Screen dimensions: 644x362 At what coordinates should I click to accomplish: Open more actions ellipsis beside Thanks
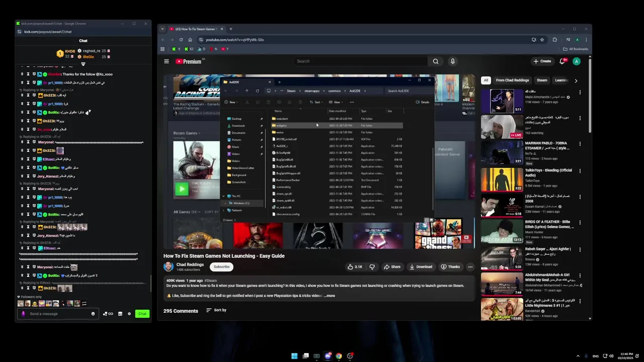click(470, 267)
